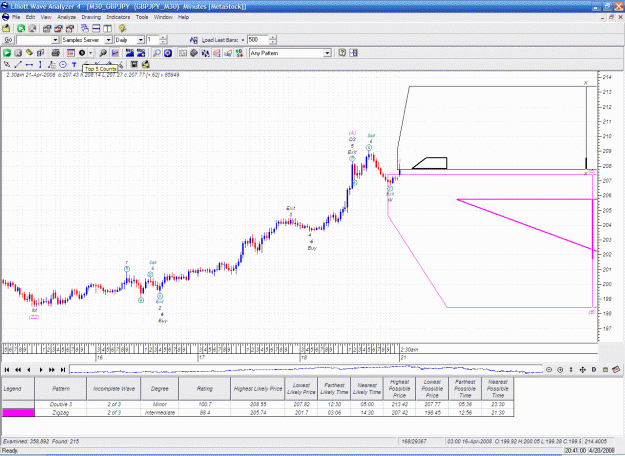Click the lightbulb tips icon
625x456 pixels.
pyautogui.click(x=122, y=28)
